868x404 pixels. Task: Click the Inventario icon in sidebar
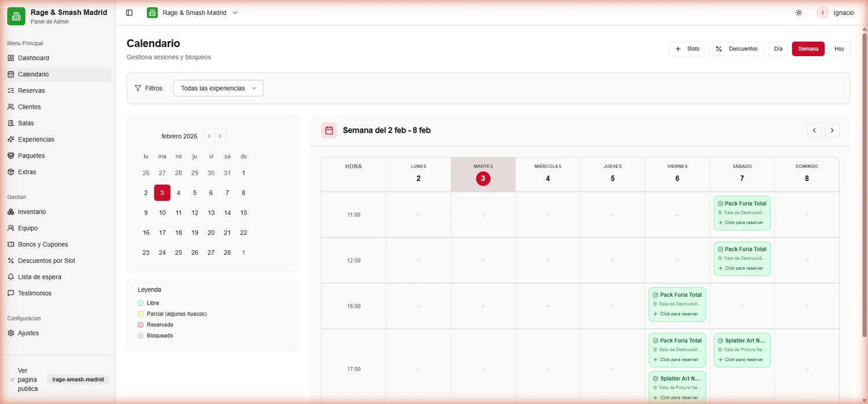click(11, 212)
